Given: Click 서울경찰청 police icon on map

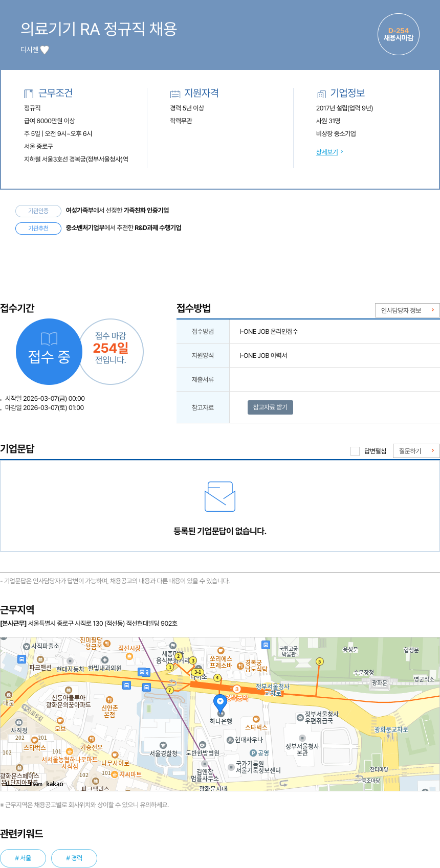Looking at the screenshot, I should (x=163, y=745).
